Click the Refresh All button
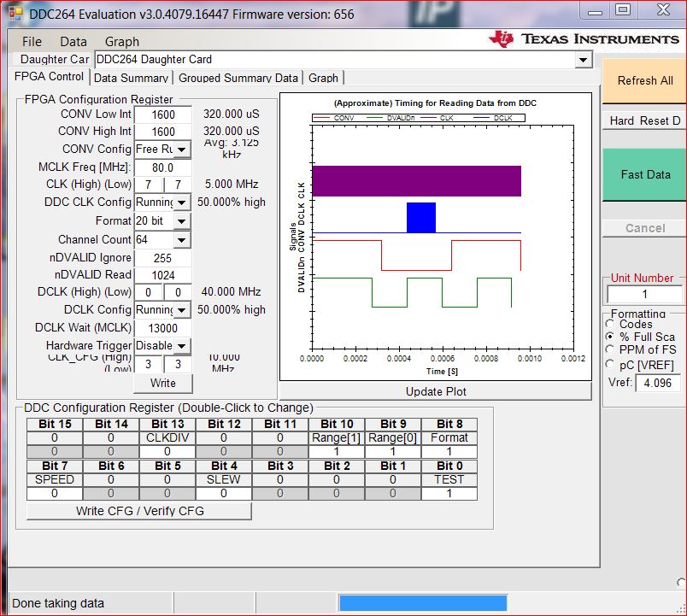 (644, 81)
